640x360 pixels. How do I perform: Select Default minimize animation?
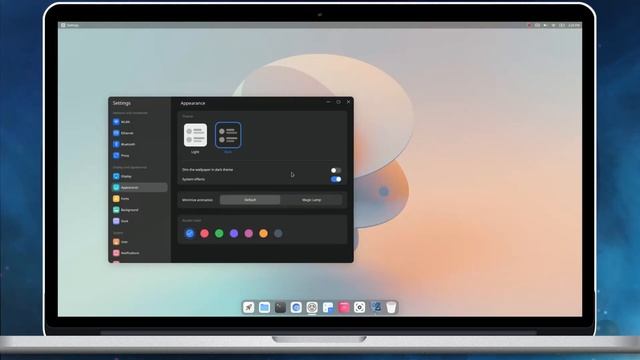[250, 200]
